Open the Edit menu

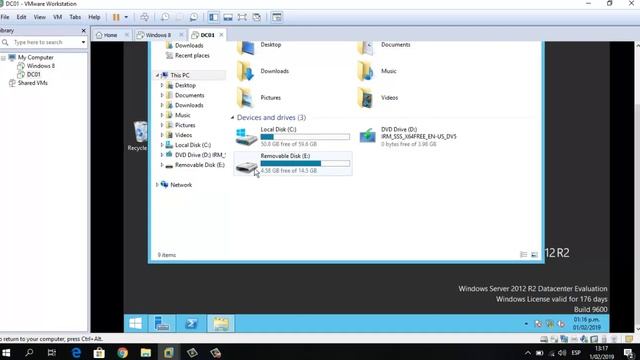(x=21, y=17)
